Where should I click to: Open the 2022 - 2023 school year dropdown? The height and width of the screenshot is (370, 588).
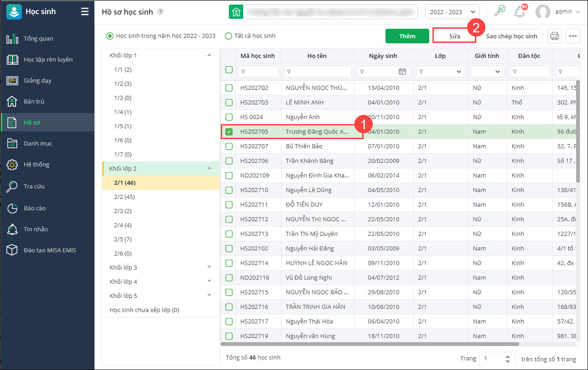point(452,12)
